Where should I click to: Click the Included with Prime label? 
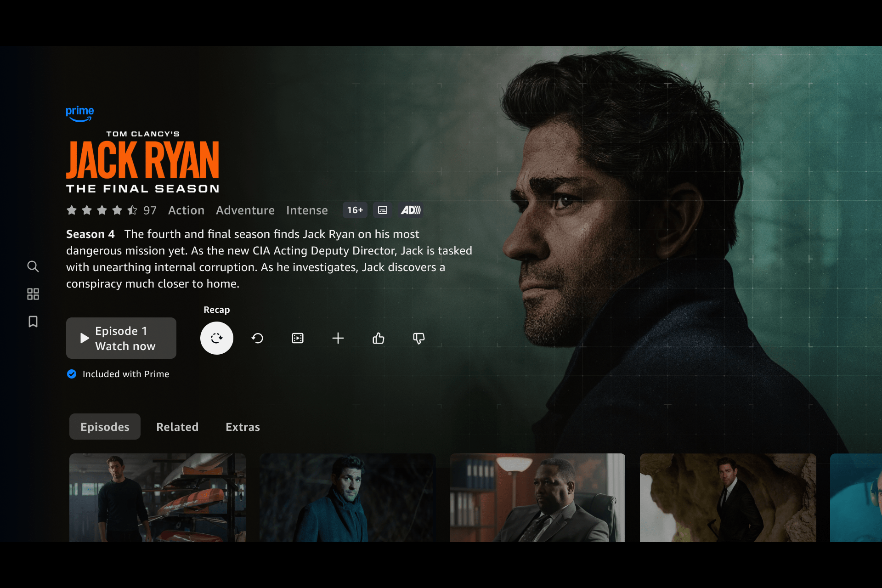[x=118, y=374]
